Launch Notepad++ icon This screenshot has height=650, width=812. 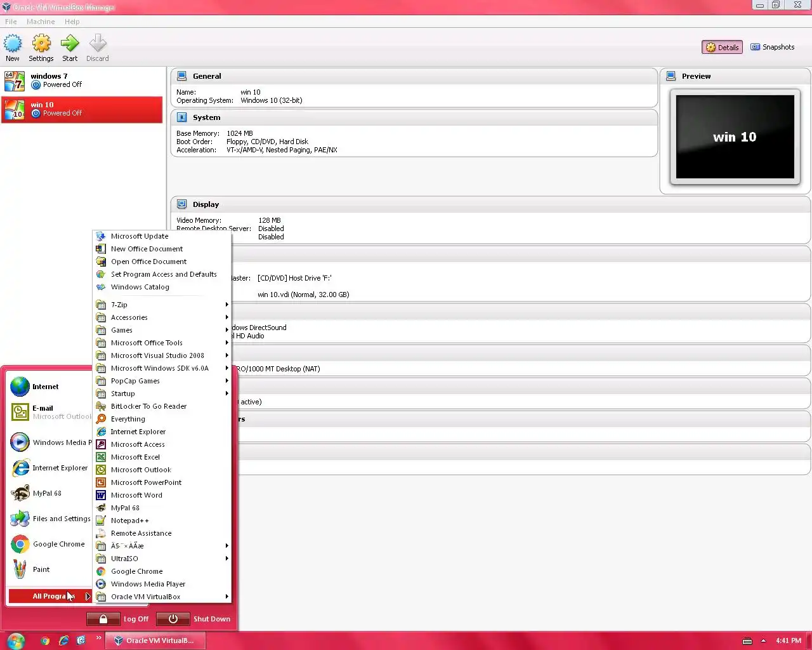[x=101, y=521]
